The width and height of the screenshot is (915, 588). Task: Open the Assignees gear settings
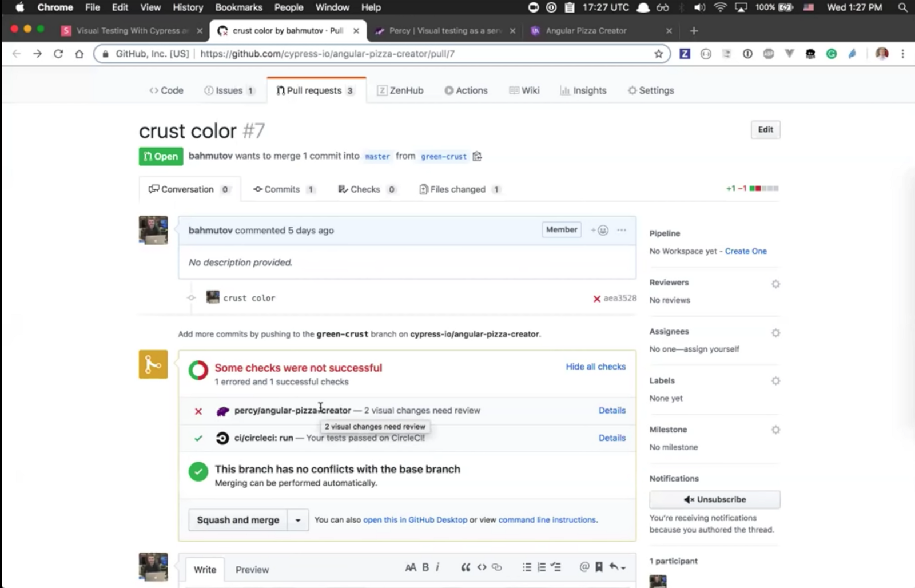point(775,333)
